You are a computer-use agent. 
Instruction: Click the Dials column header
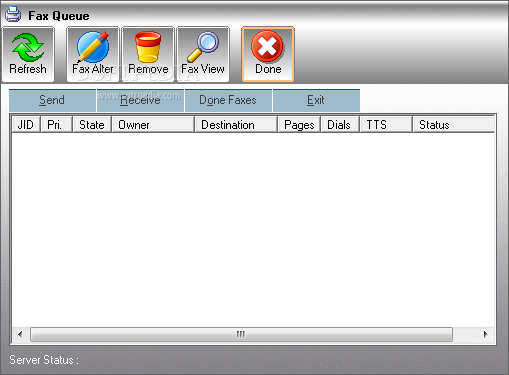pos(340,125)
